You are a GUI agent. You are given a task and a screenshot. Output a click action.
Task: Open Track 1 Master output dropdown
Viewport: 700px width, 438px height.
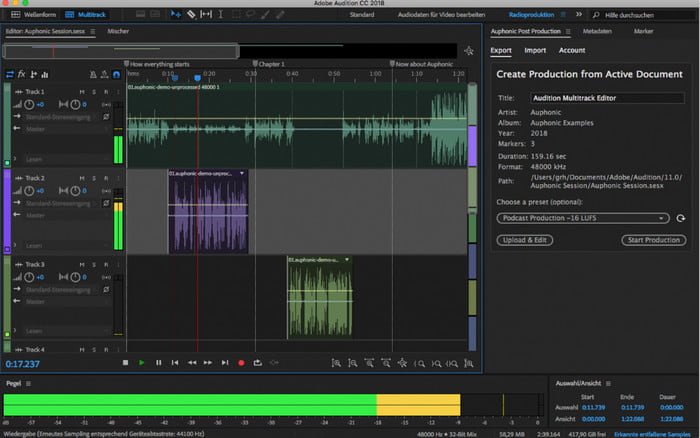pos(67,129)
